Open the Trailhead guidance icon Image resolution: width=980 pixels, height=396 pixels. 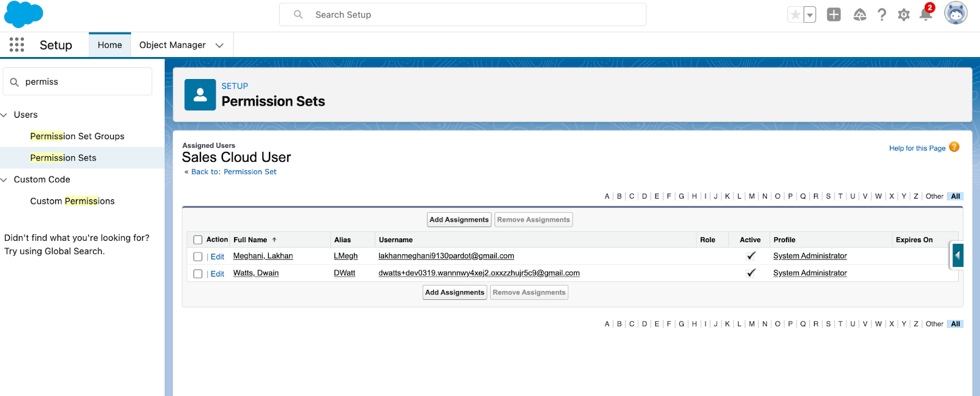tap(860, 15)
